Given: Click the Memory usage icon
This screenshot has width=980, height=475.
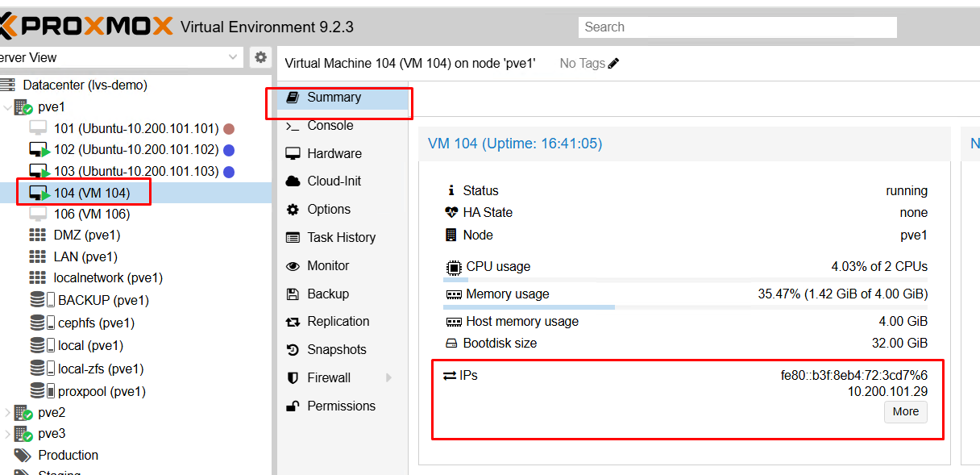Looking at the screenshot, I should coord(454,294).
